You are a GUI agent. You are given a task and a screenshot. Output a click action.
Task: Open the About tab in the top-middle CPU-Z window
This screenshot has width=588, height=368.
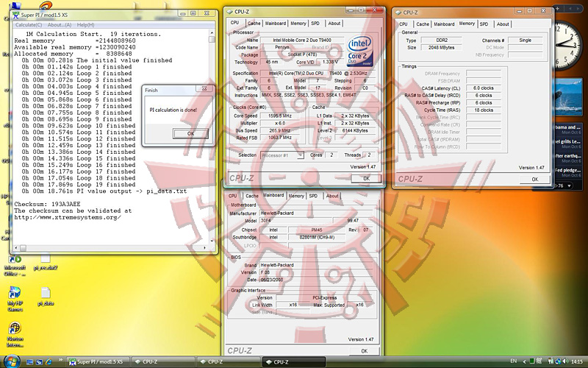click(334, 24)
